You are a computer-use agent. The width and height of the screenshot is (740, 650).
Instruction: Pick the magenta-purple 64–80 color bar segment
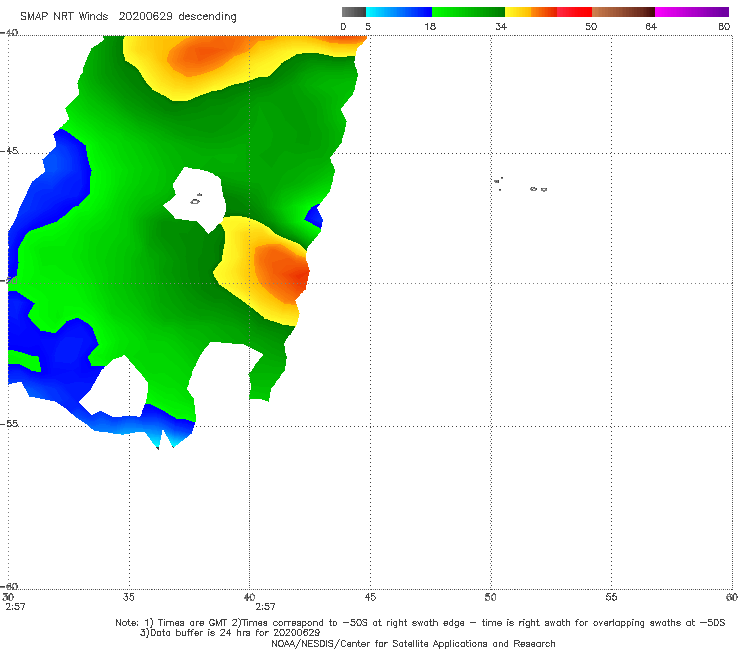(x=692, y=12)
